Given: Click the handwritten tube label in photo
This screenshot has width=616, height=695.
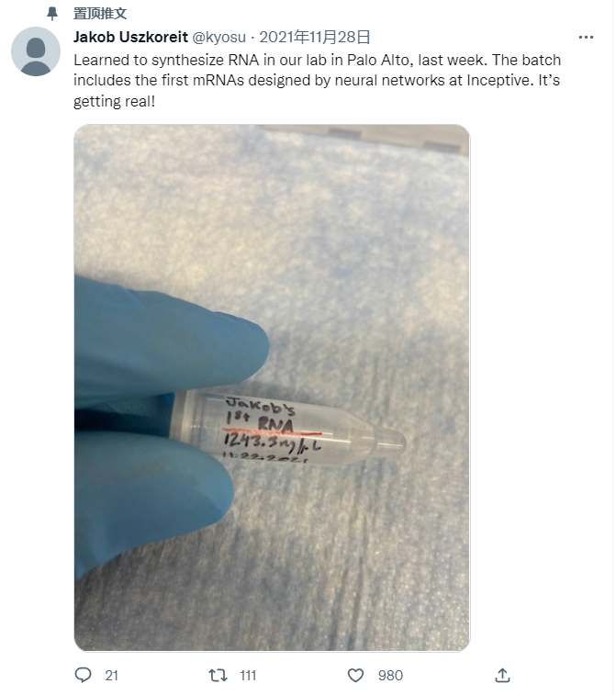Looking at the screenshot, I should point(270,429).
